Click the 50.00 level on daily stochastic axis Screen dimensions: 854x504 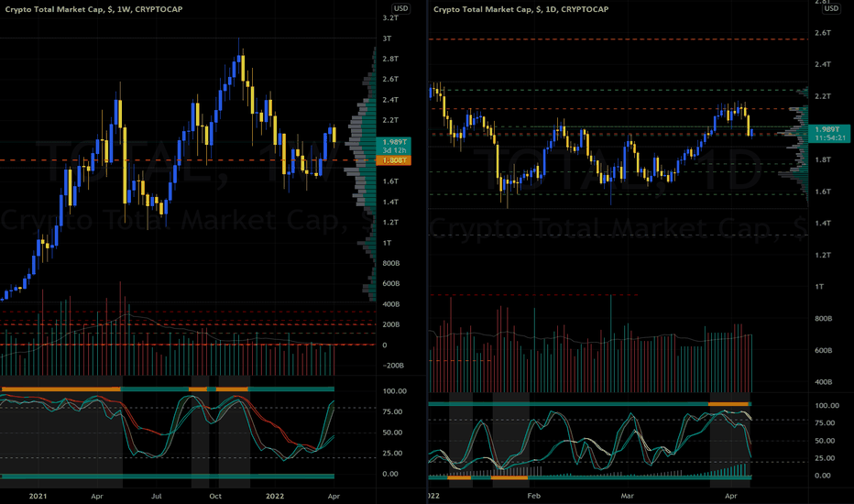[825, 441]
